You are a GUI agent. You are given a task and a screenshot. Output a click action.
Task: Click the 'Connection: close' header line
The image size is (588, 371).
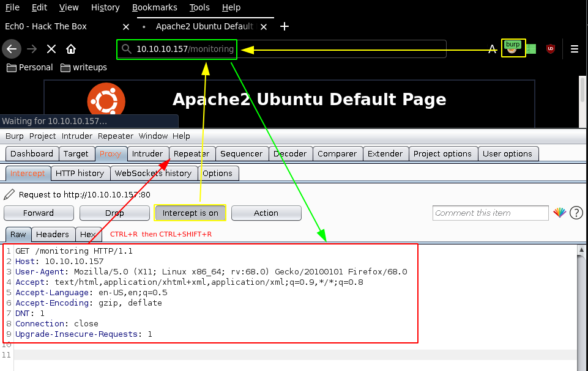point(57,324)
